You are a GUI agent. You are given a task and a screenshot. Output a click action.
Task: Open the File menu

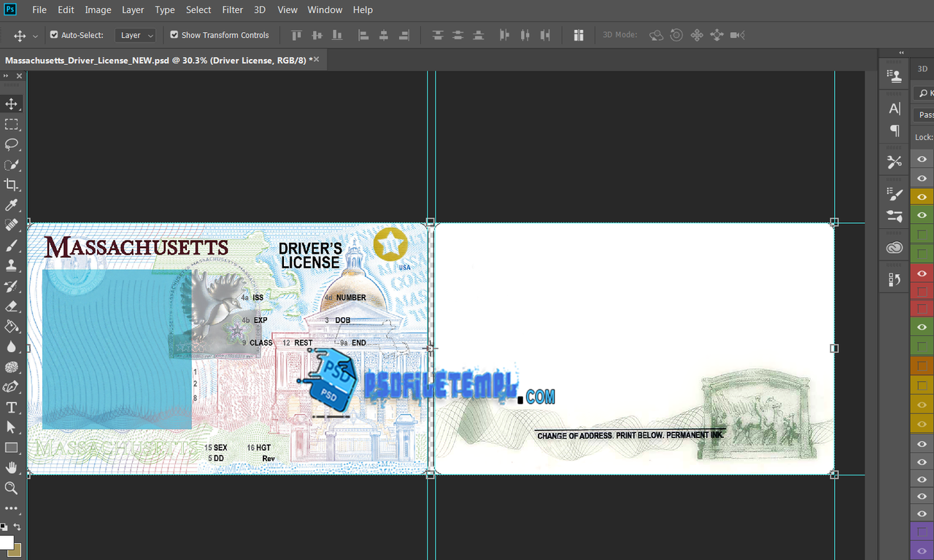tap(39, 9)
